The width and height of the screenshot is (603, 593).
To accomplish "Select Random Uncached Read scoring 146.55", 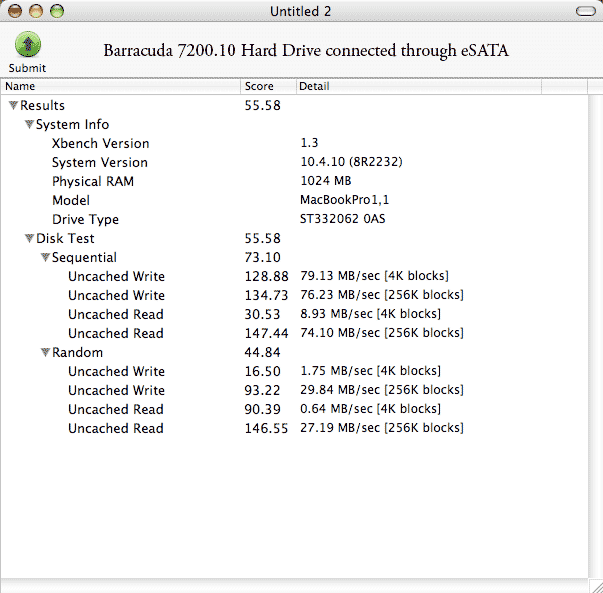I will [x=294, y=428].
